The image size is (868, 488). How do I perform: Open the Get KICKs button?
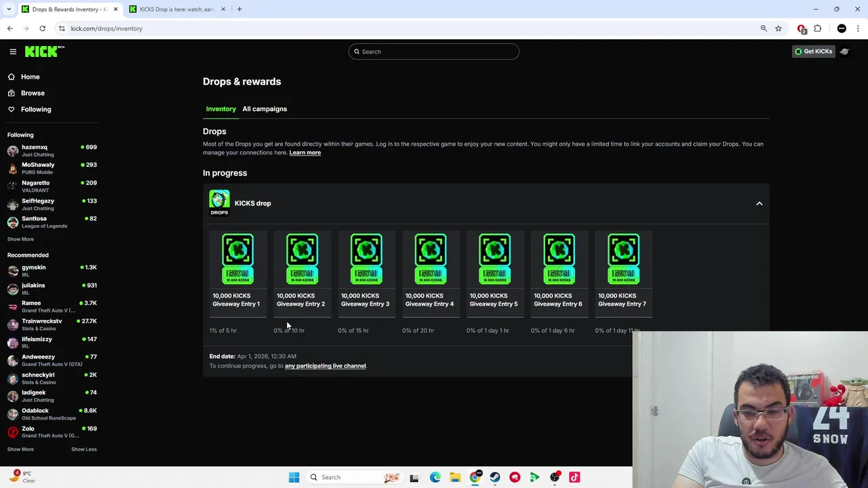coord(813,52)
